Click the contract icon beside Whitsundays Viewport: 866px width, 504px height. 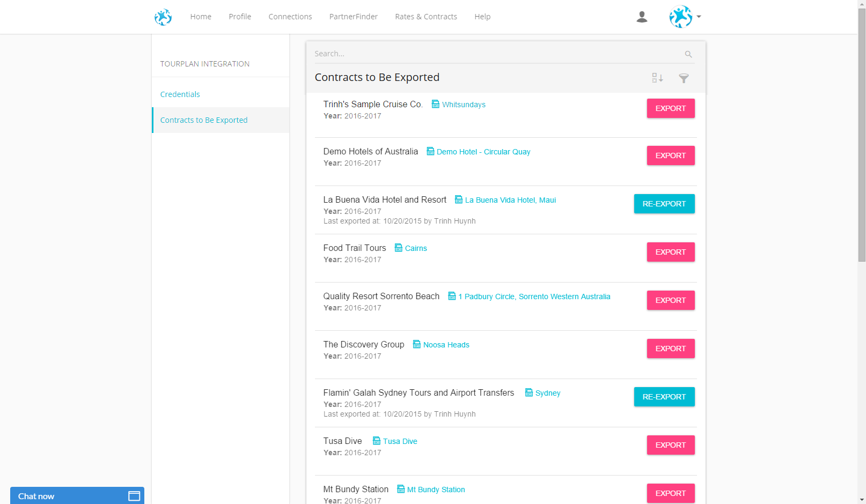point(436,104)
